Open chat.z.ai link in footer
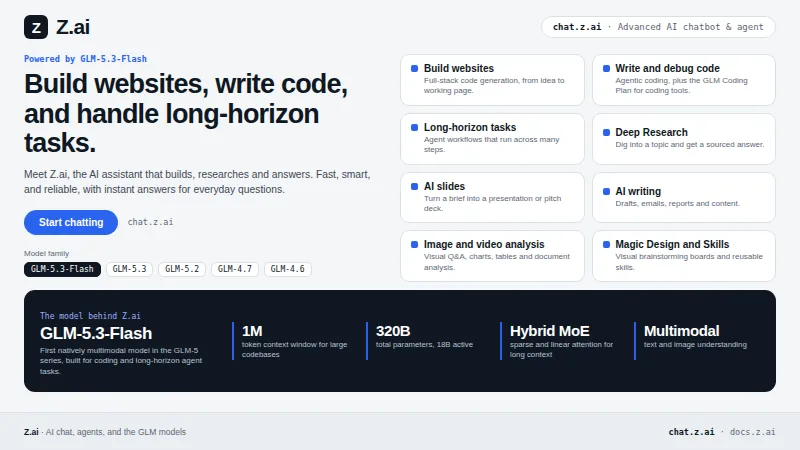Screen dimensions: 800x450 691,432
